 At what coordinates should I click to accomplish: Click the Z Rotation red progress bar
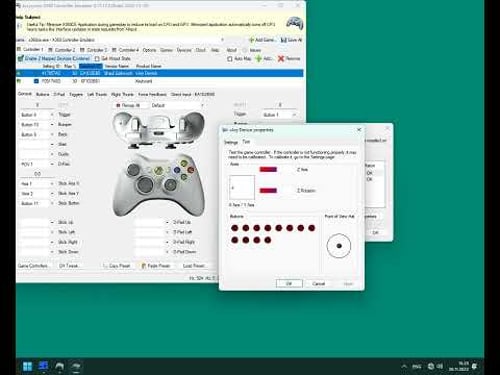[x=268, y=191]
